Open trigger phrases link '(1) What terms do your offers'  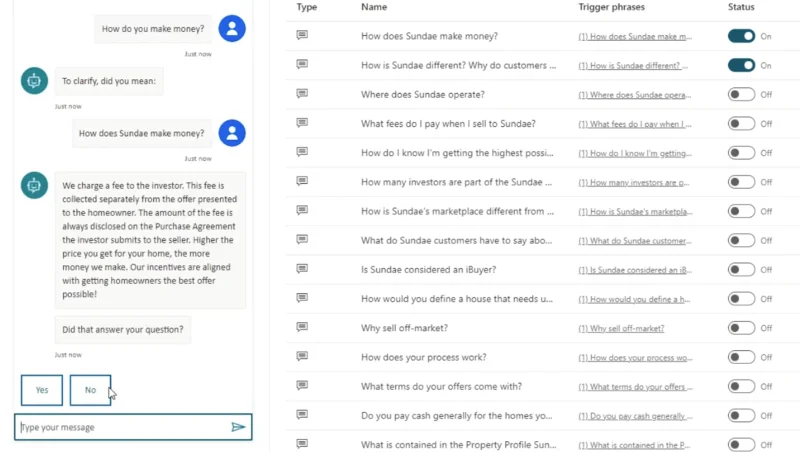point(635,387)
